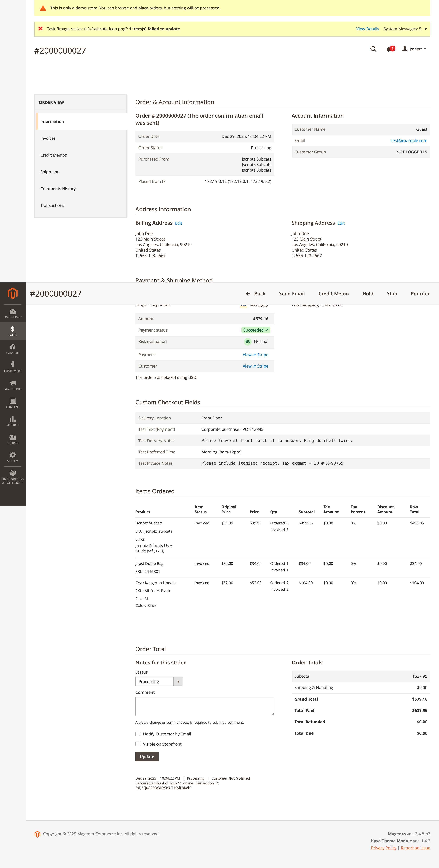Click inside the Comment text area
The image size is (439, 868).
pos(205,706)
